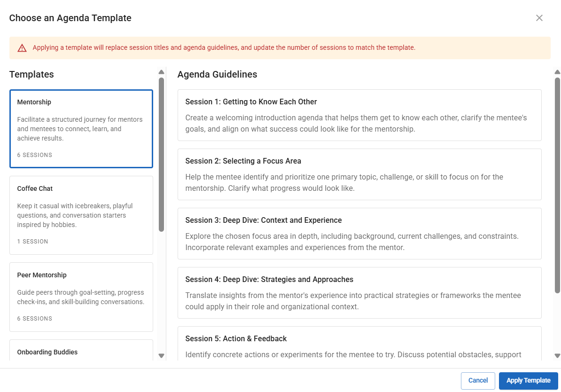This screenshot has height=392, width=561.
Task: Click the 6 SESSIONS label on Mentorship card
Action: (35, 155)
